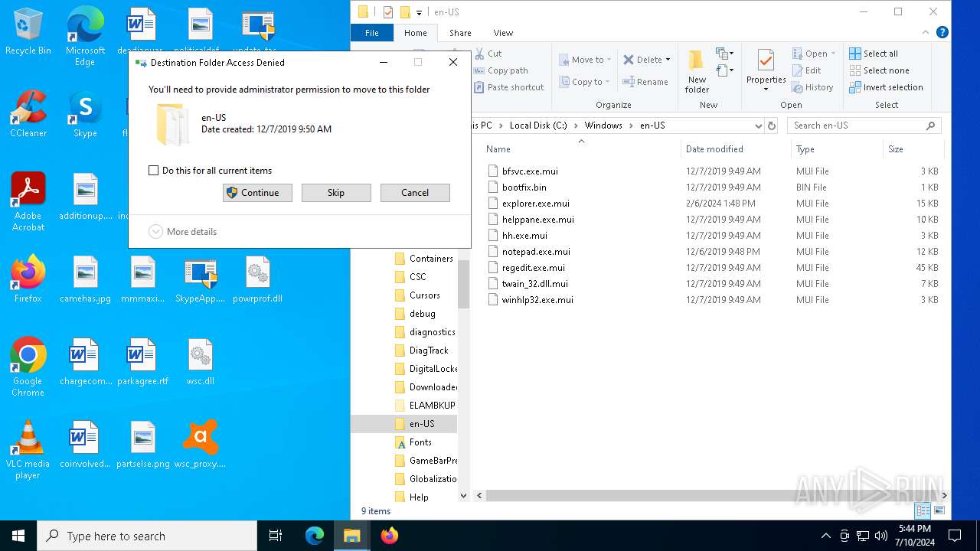This screenshot has width=980, height=551.
Task: Open Recycle Bin desktop icon
Action: click(x=28, y=32)
